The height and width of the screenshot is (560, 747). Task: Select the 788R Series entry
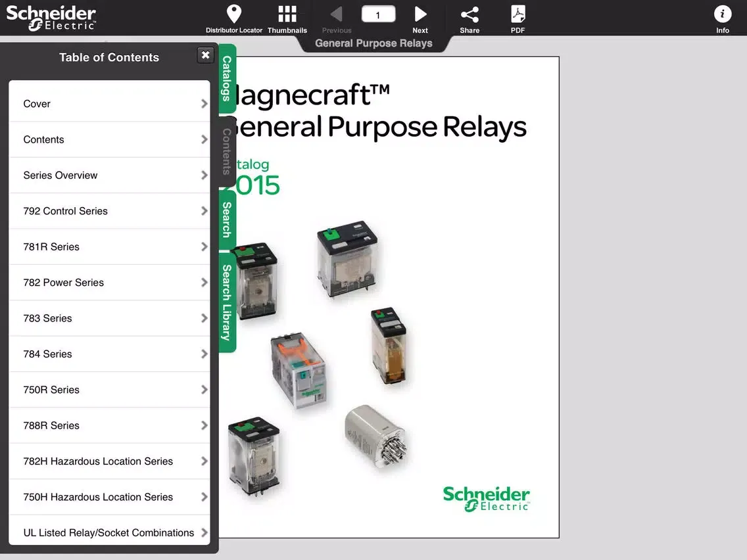[109, 425]
